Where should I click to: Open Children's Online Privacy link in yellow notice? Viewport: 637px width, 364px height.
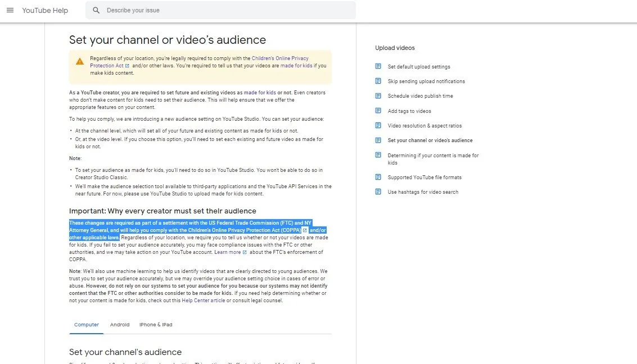(280, 58)
